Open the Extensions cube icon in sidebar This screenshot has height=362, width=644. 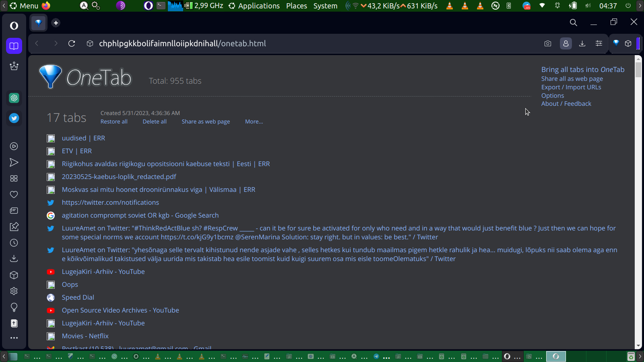coord(14,275)
